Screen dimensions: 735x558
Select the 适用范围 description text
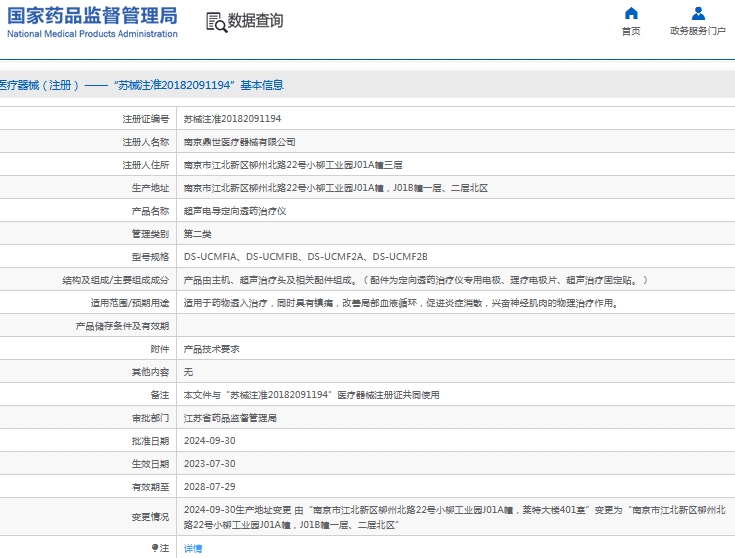click(x=402, y=303)
